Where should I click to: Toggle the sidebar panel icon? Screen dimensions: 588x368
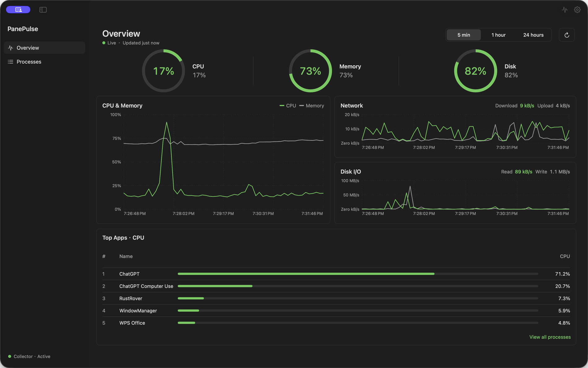click(43, 10)
